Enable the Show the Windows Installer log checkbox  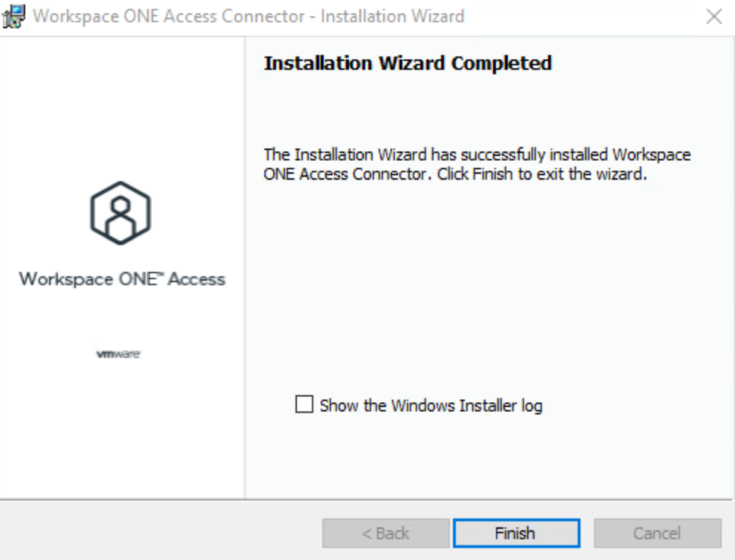click(x=304, y=405)
